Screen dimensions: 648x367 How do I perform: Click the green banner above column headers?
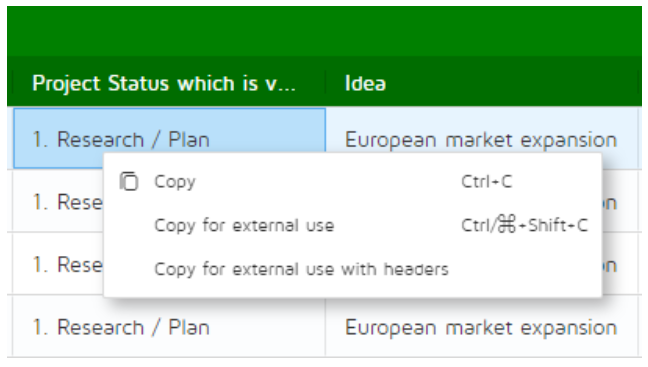pyautogui.click(x=324, y=31)
